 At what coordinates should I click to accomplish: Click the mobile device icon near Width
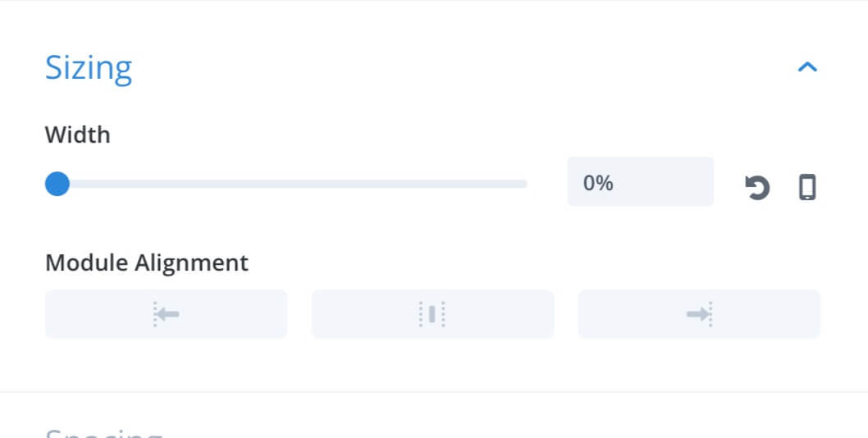(x=807, y=187)
